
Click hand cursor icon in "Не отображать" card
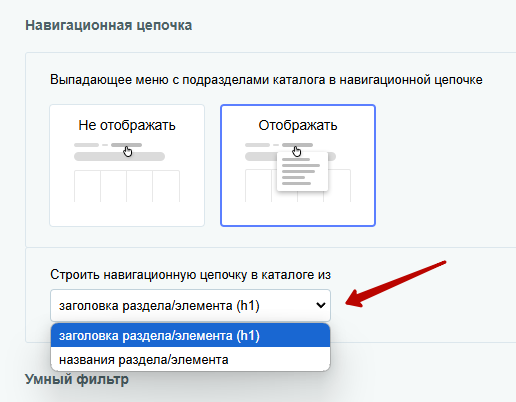pyautogui.click(x=128, y=152)
